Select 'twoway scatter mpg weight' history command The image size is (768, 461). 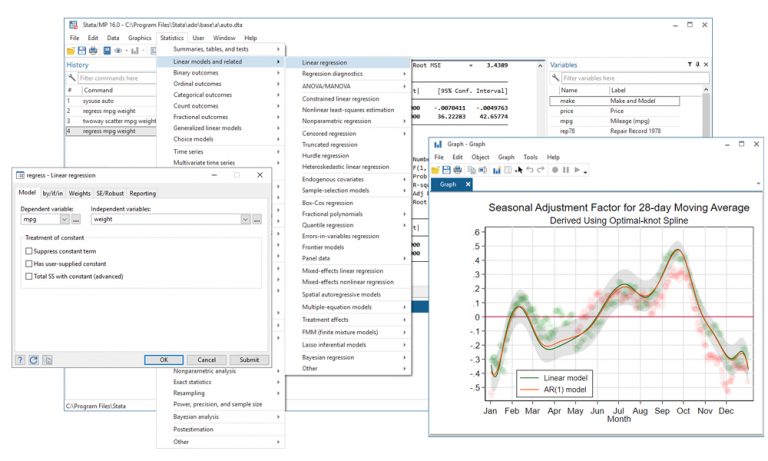111,121
